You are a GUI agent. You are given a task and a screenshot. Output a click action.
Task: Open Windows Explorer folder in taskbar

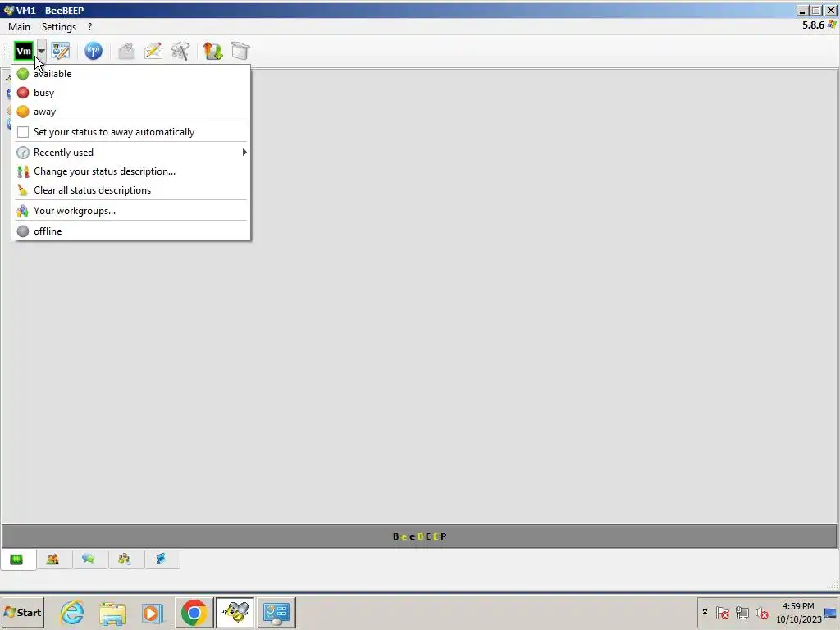tap(112, 612)
